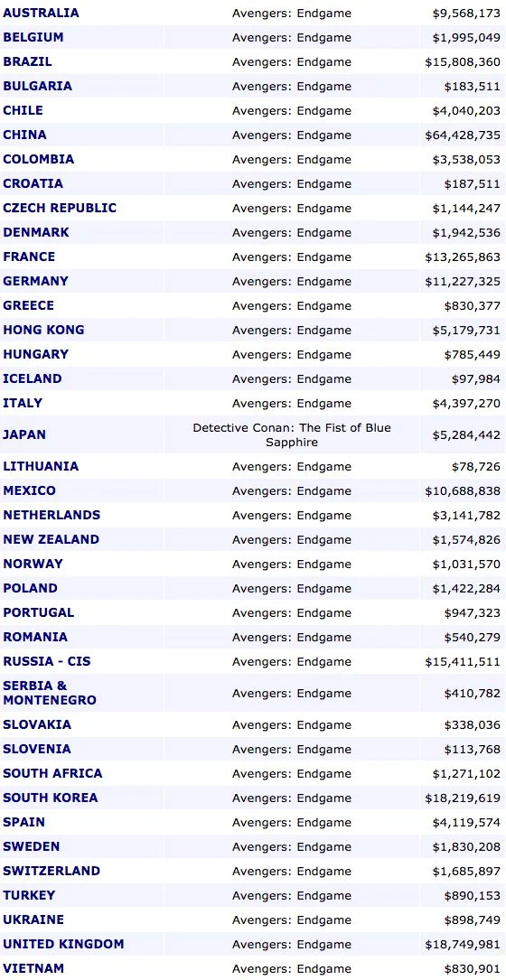Click the BRAZIL country link
The image size is (506, 980).
pyautogui.click(x=27, y=62)
